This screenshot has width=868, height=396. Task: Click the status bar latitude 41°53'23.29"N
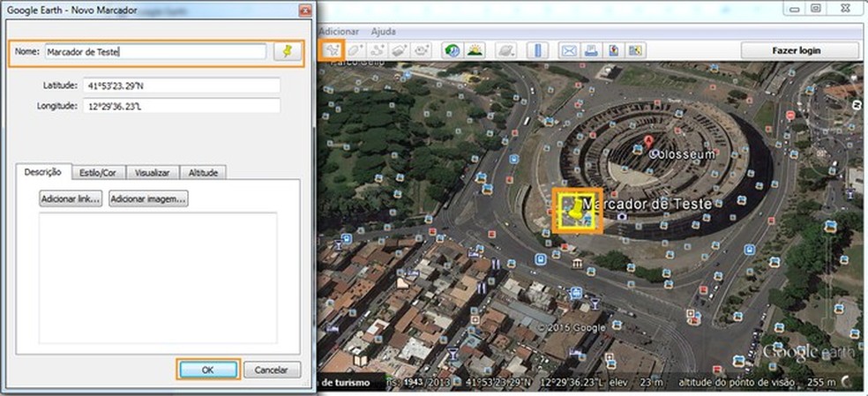point(500,383)
